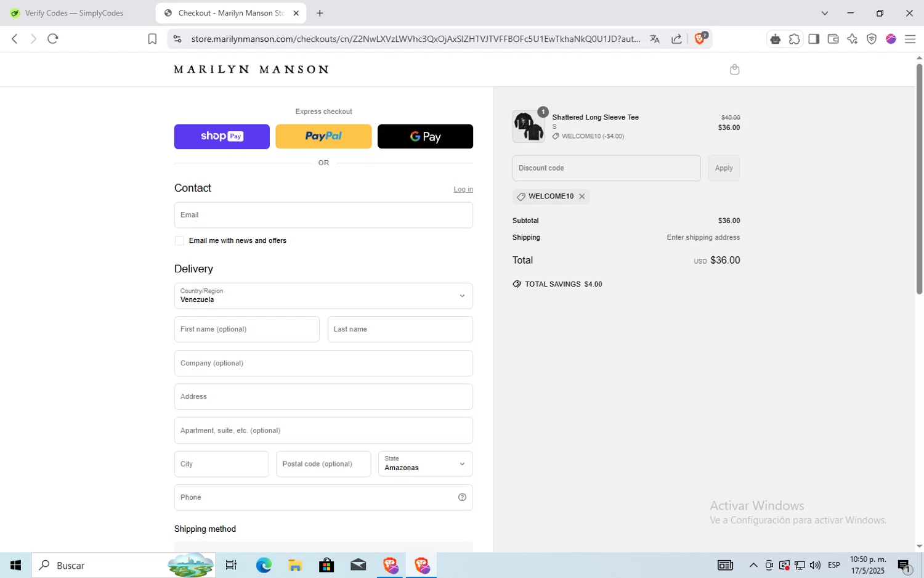Click the volume speaker tray icon
The image size is (924, 578).
(815, 565)
